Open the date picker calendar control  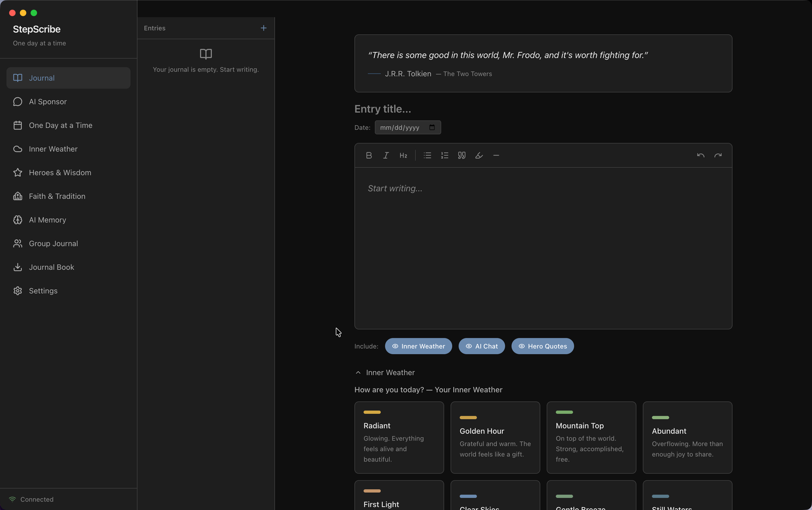pyautogui.click(x=432, y=127)
